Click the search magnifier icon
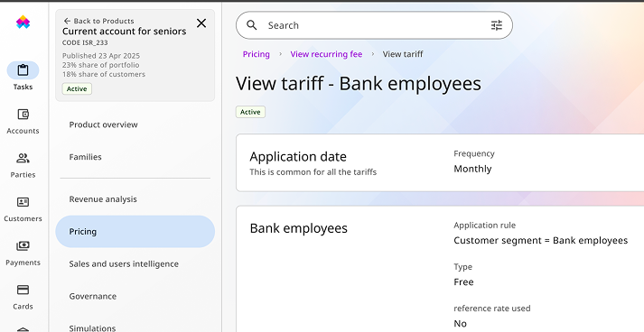The width and height of the screenshot is (644, 332). (x=252, y=25)
